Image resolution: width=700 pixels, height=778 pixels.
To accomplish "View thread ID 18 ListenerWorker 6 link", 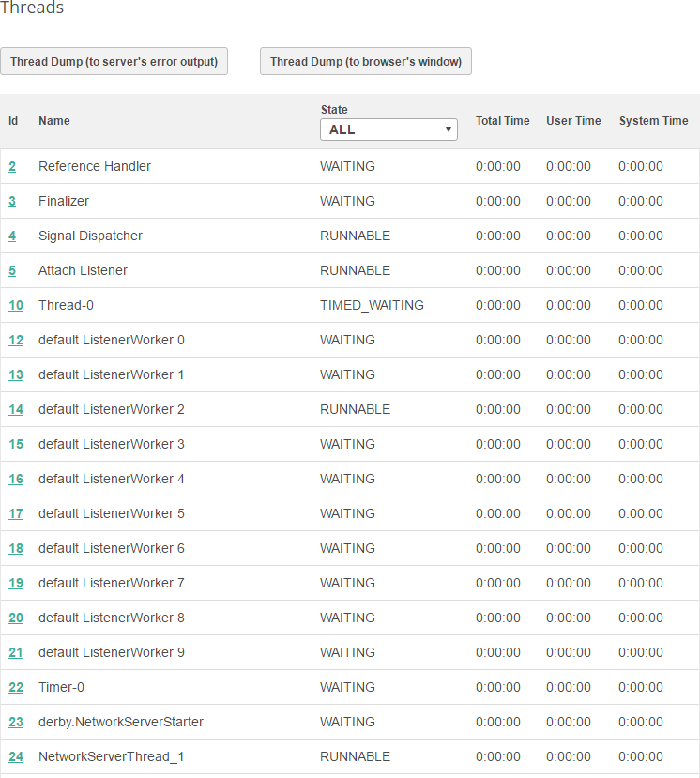I will coord(16,549).
